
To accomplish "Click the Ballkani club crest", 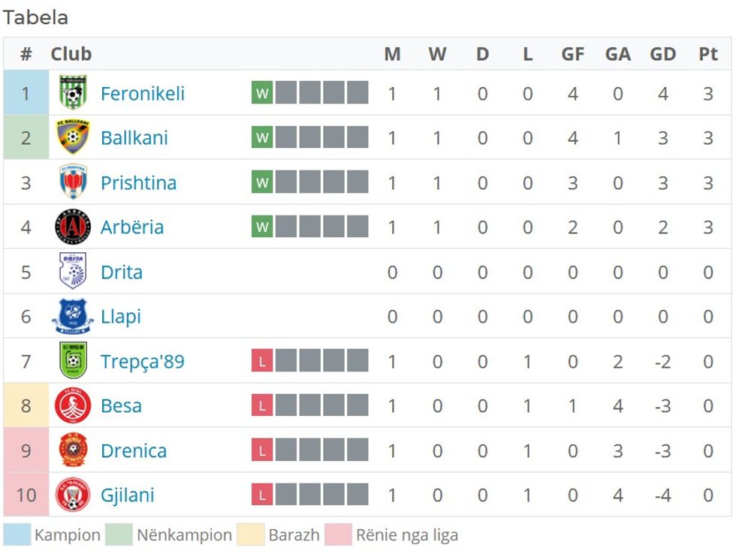I will (x=73, y=138).
